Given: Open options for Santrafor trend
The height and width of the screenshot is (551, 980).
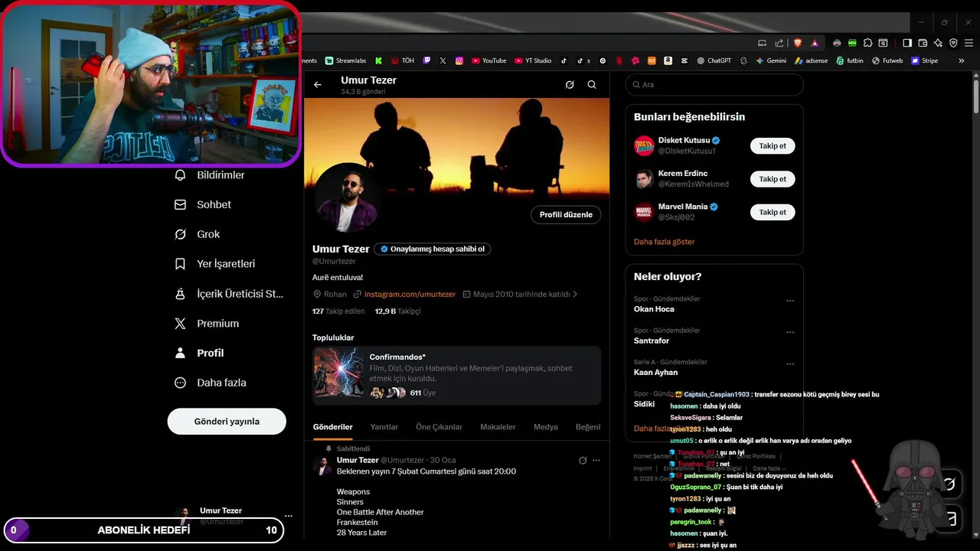Looking at the screenshot, I should pyautogui.click(x=790, y=333).
